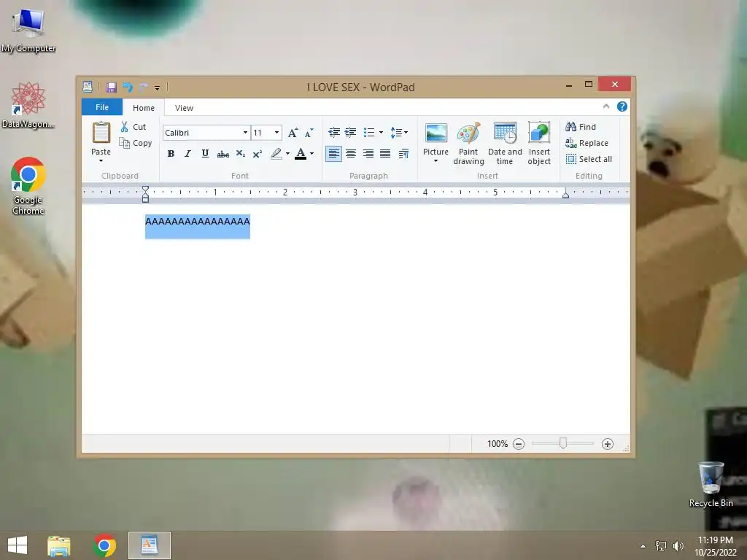This screenshot has width=747, height=560.
Task: Click the WordPad application icon in title bar
Action: (x=88, y=87)
